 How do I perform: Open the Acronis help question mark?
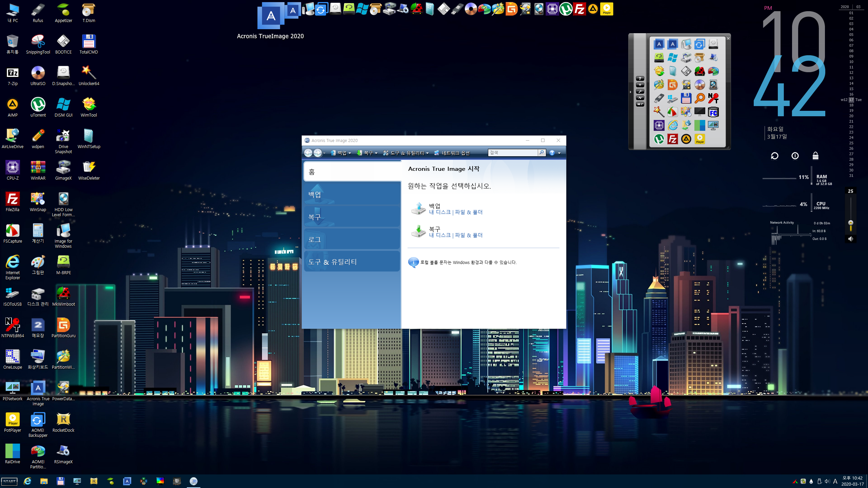click(x=552, y=153)
